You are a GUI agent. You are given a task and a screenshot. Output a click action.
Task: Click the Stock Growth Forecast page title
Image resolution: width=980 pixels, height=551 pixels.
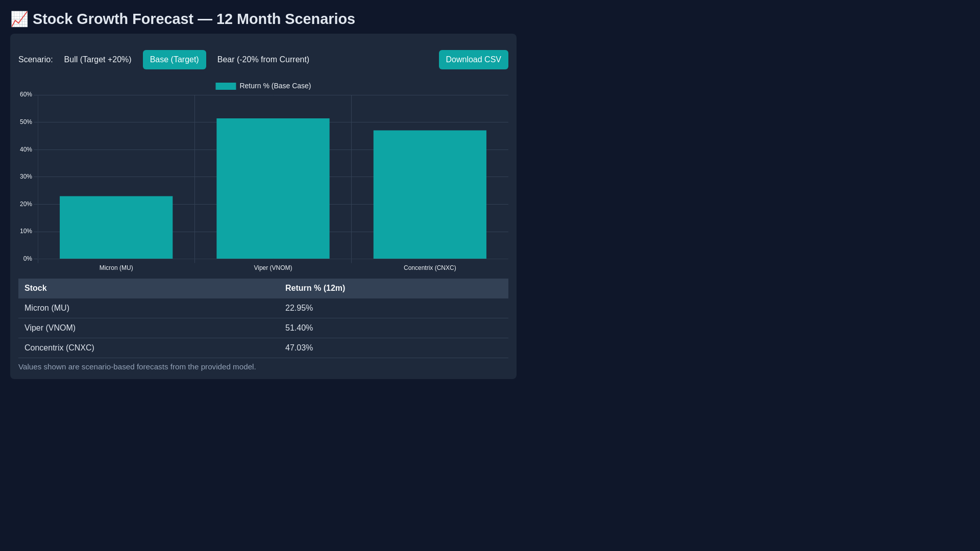click(194, 19)
